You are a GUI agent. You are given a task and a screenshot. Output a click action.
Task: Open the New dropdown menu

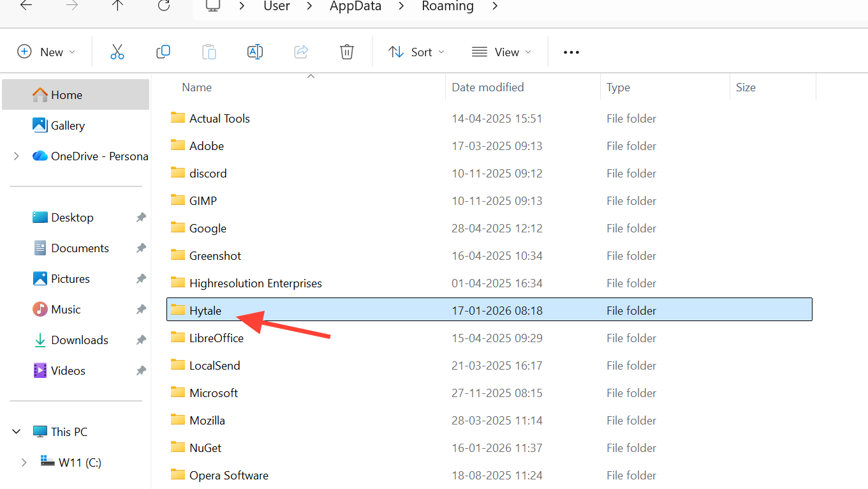(x=46, y=52)
